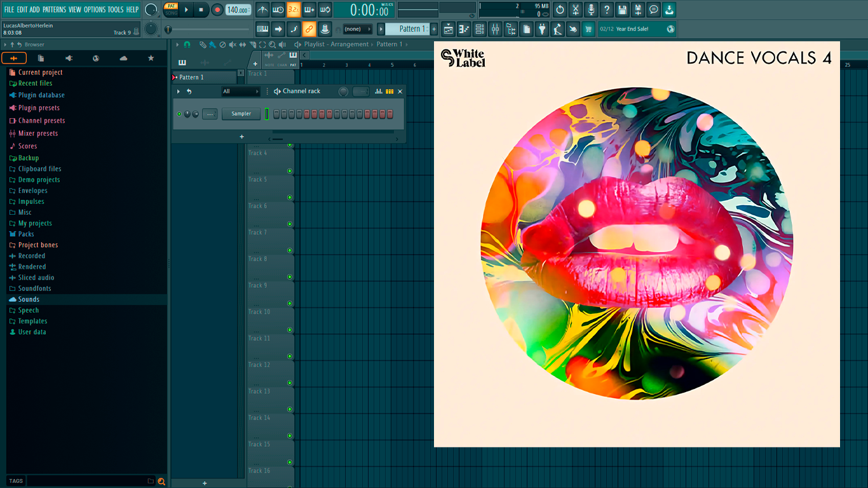Open the OPTIONS menu

point(95,10)
